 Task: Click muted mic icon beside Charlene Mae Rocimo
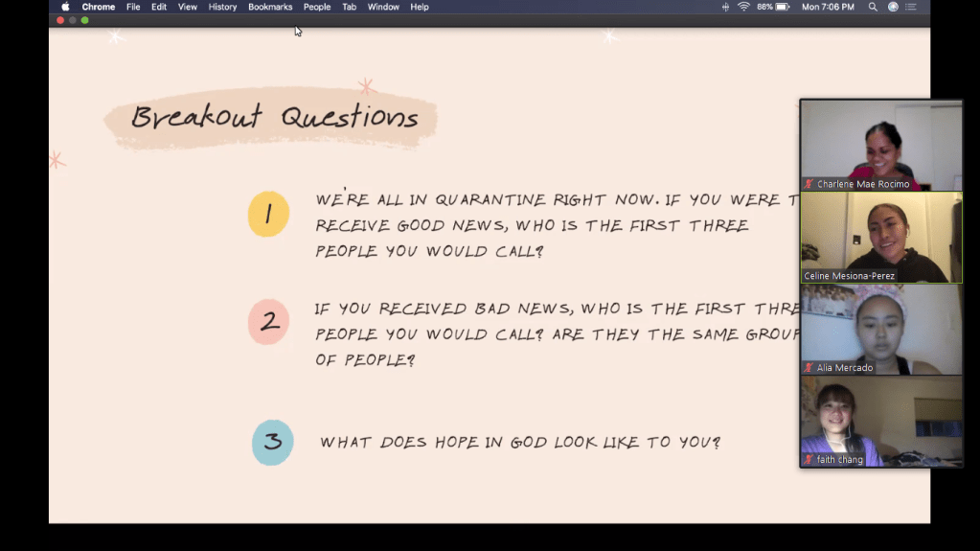[809, 184]
